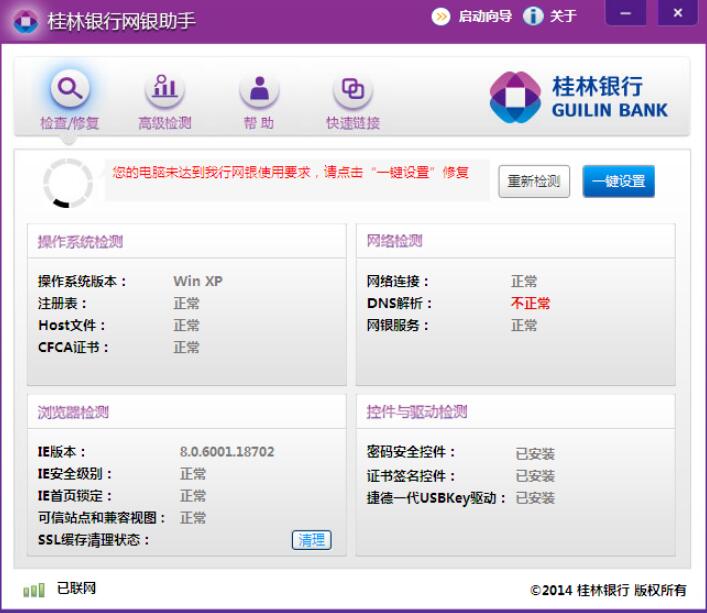707x613 pixels.
Task: Open the 关于 text link
Action: (x=563, y=17)
